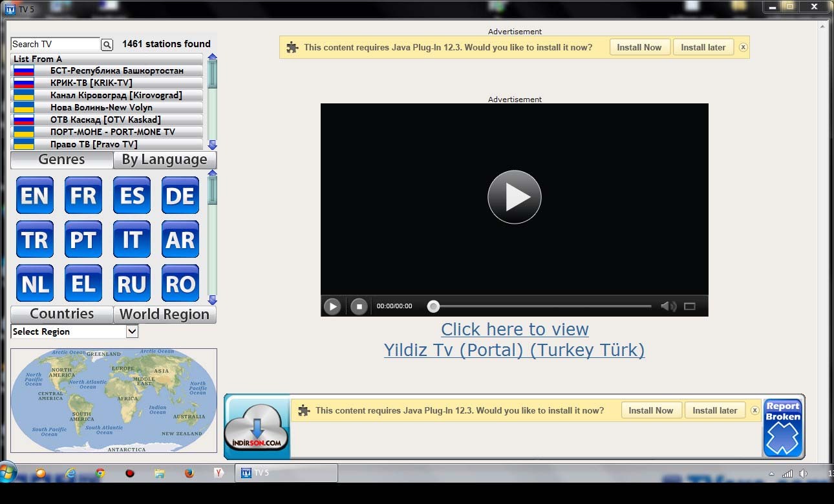Click the Yandex icon in the taskbar
The image size is (834, 504).
tap(219, 473)
